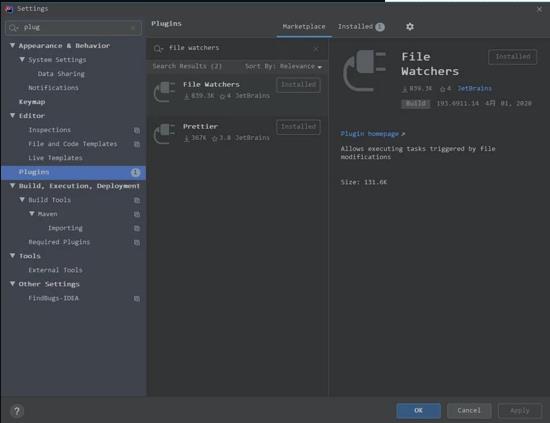Close the Settings dialog window
Image resolution: width=550 pixels, height=423 pixels.
(x=539, y=9)
